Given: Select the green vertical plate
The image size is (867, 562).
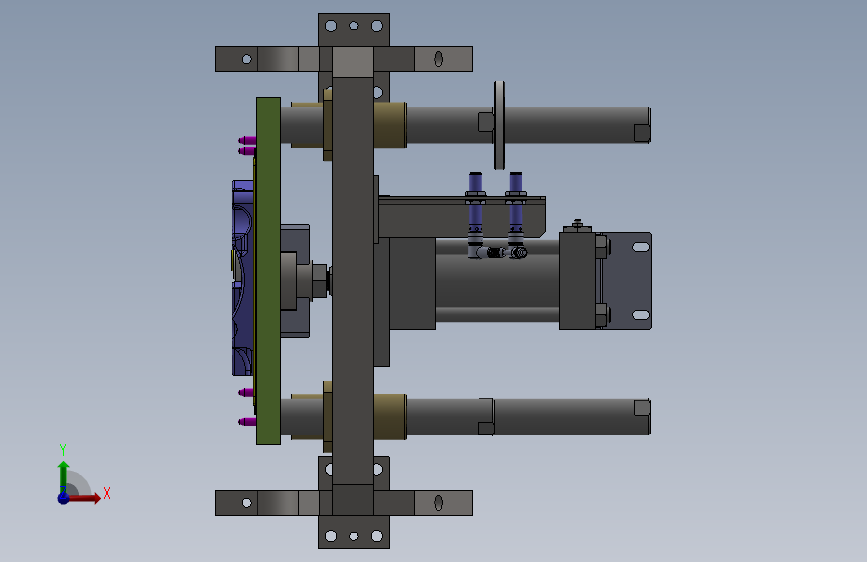Looking at the screenshot, I should point(268,270).
